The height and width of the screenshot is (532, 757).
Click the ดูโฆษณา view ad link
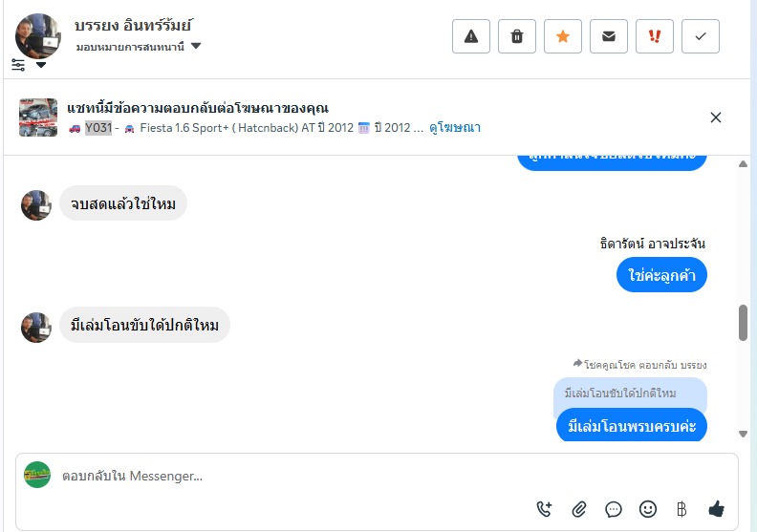(x=455, y=128)
